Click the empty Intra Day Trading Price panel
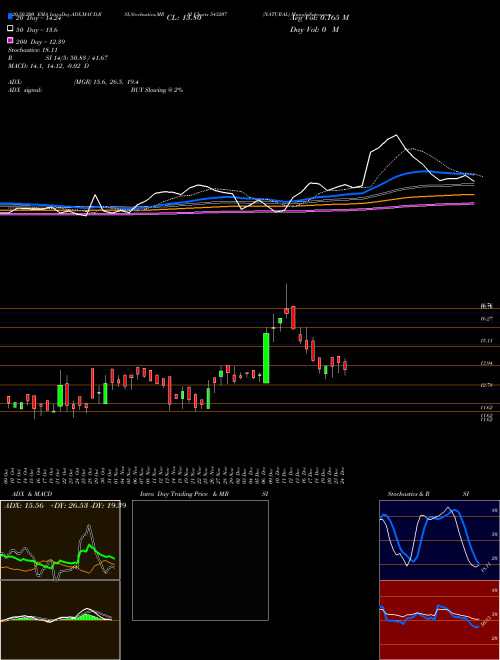Viewport: 500px width, 660px height. click(x=200, y=560)
